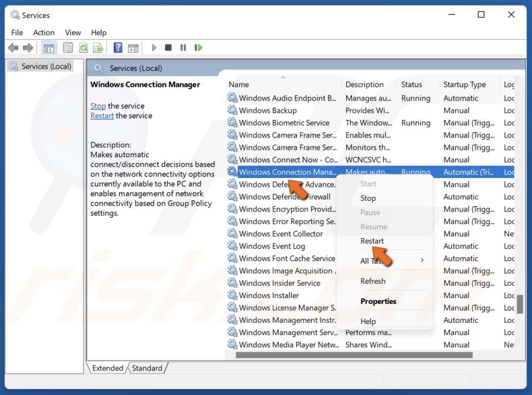Click the Forward arrow toolbar icon
532x395 pixels.
pyautogui.click(x=28, y=48)
